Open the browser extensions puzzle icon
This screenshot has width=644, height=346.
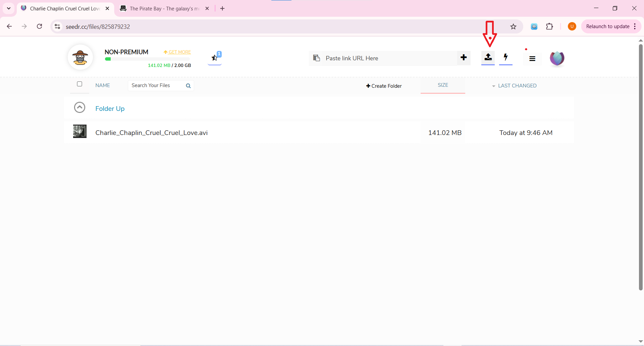coord(549,26)
